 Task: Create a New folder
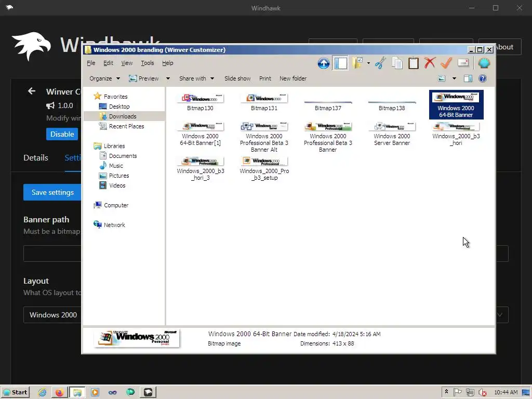coord(293,78)
